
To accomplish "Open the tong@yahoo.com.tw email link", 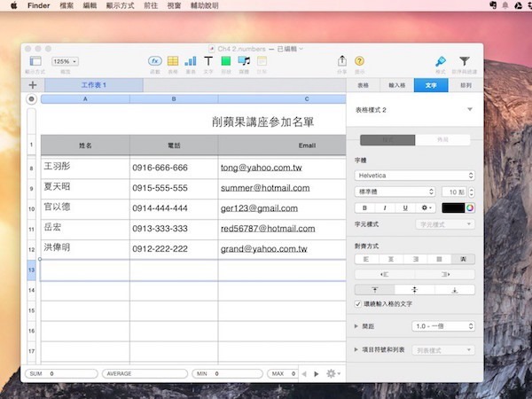I will tap(262, 168).
